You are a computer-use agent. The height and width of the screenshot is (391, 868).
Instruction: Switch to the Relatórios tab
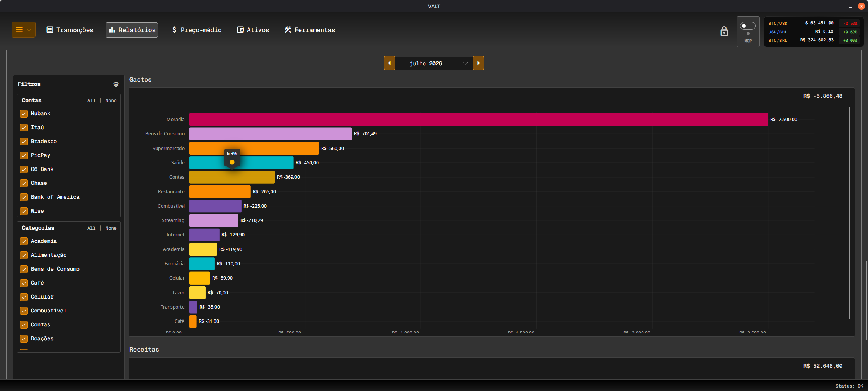(132, 30)
